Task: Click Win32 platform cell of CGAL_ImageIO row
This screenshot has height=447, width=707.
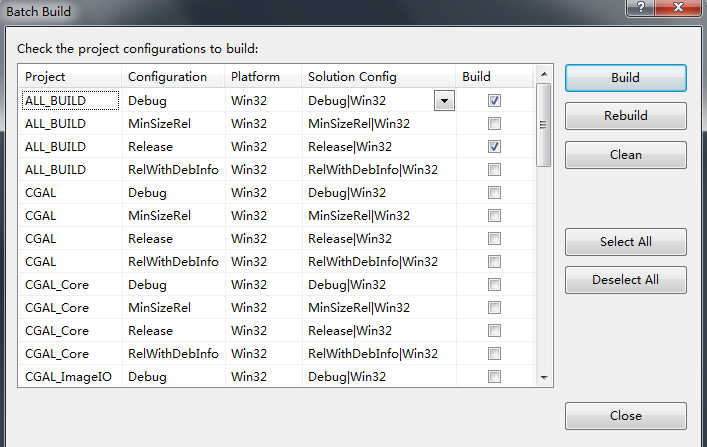Action: (264, 376)
